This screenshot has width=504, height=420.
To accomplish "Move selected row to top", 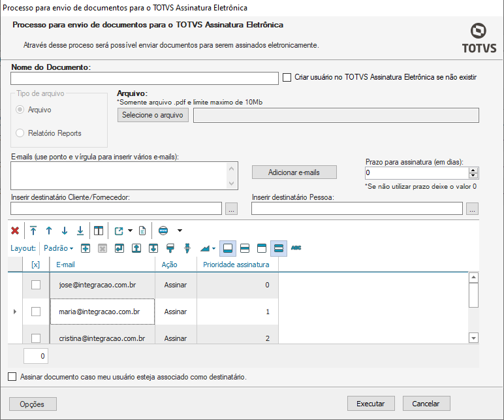I will tap(33, 231).
